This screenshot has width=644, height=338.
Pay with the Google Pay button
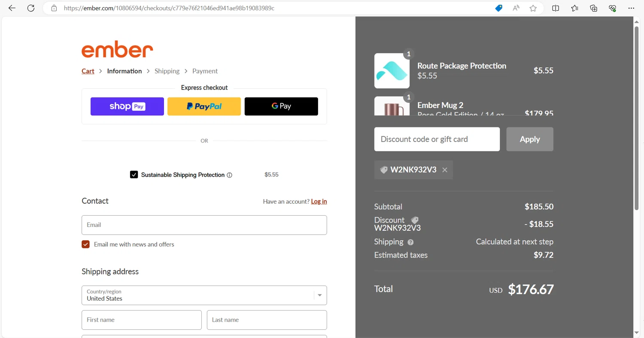tap(281, 106)
